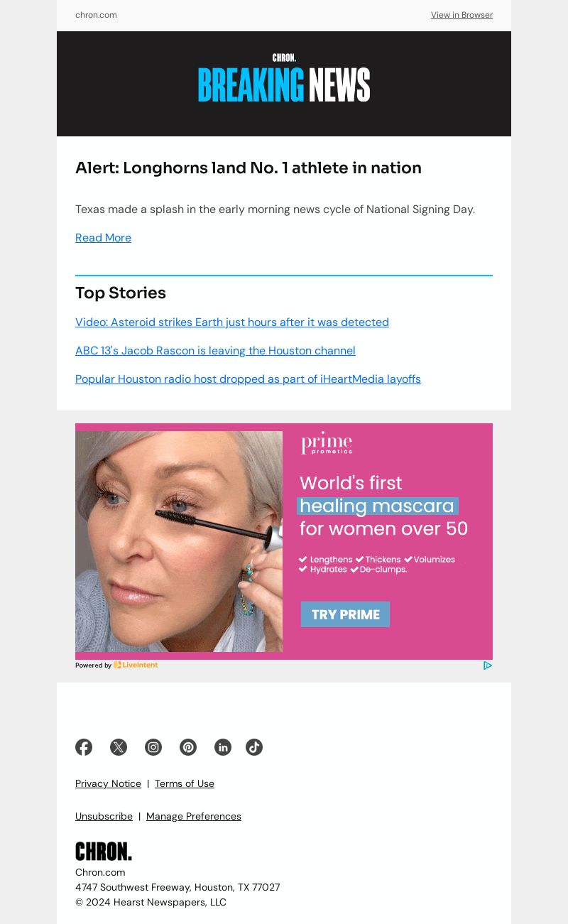
Task: Click the TRY PRIME button
Action: pos(345,614)
